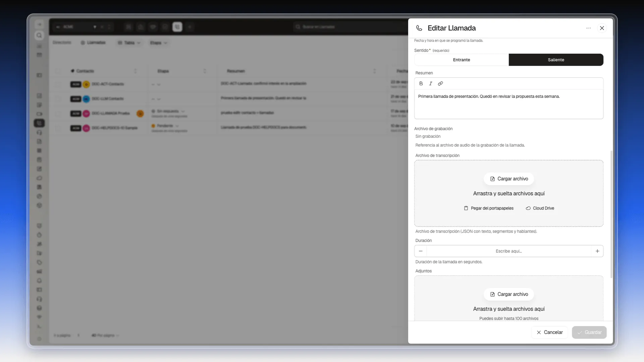Click the Guardar button
The width and height of the screenshot is (644, 362).
[x=589, y=332]
